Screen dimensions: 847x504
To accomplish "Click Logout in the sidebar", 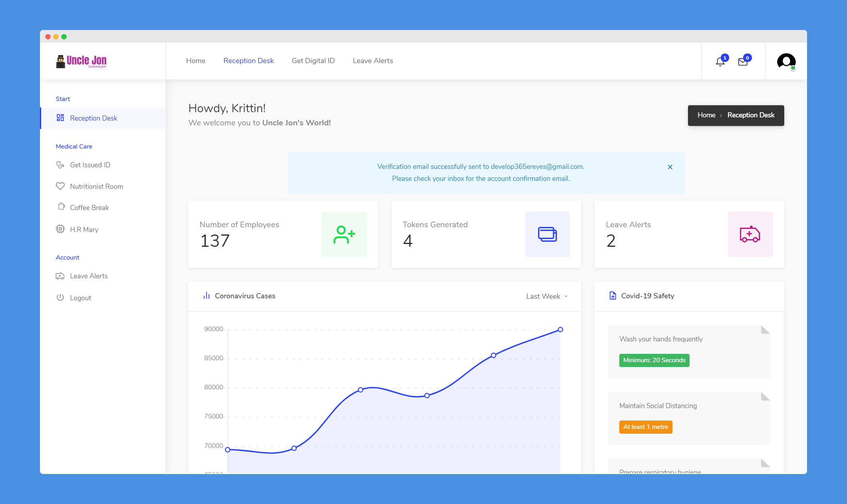I will [x=80, y=298].
